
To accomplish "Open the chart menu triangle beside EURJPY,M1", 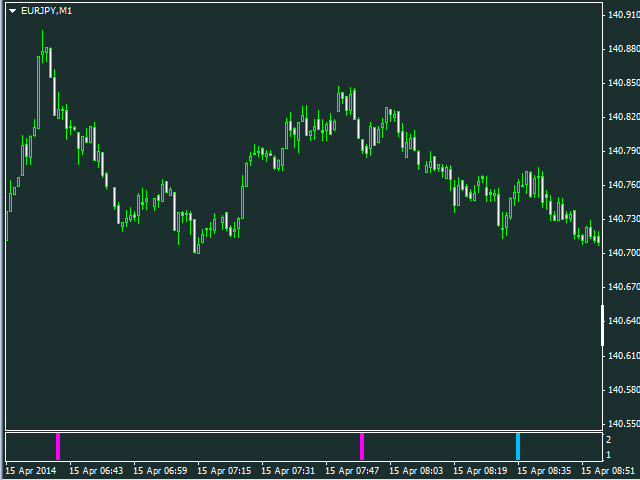I will tap(13, 11).
